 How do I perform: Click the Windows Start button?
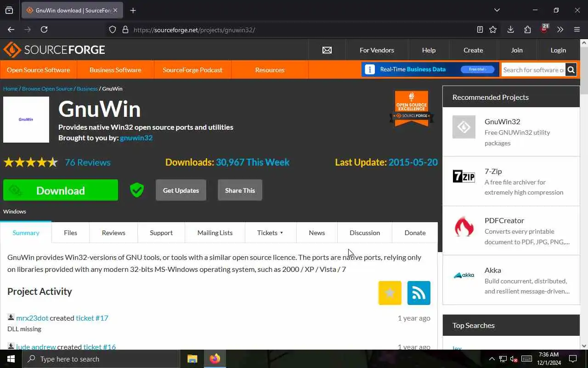point(11,359)
